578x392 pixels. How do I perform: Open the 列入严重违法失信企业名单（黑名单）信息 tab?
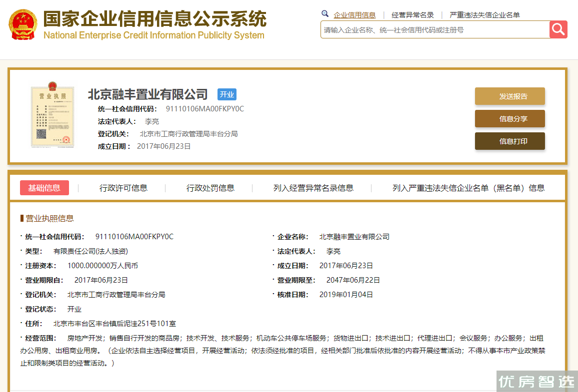[468, 188]
